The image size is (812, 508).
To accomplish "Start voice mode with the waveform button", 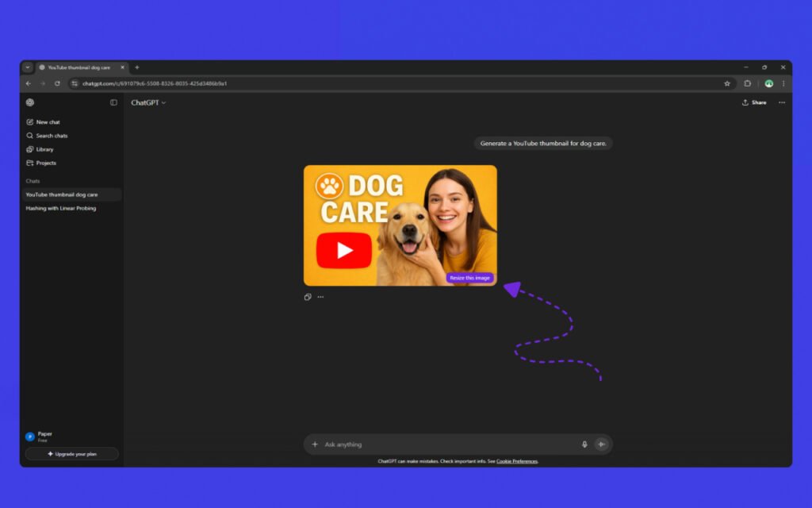I will coord(602,444).
